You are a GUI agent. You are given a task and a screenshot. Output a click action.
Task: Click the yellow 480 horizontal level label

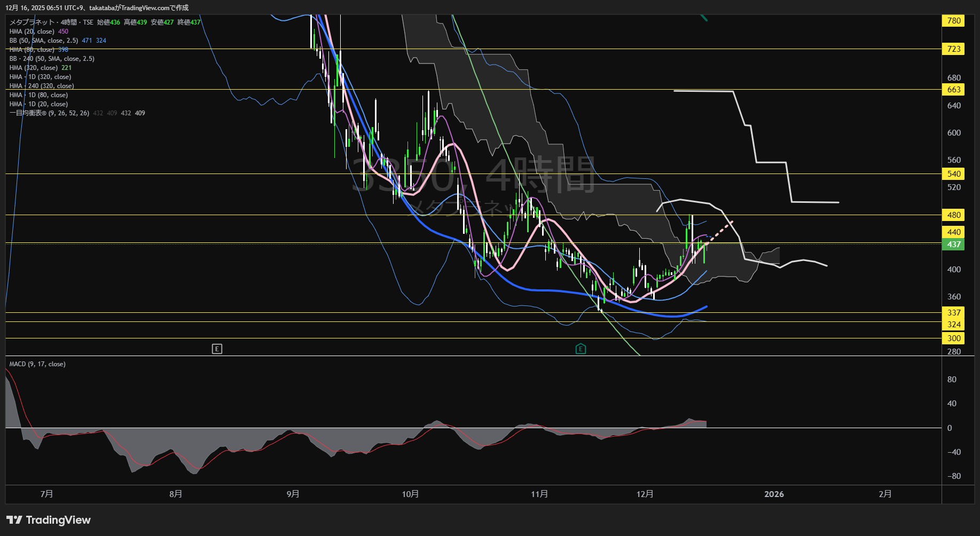pyautogui.click(x=953, y=215)
